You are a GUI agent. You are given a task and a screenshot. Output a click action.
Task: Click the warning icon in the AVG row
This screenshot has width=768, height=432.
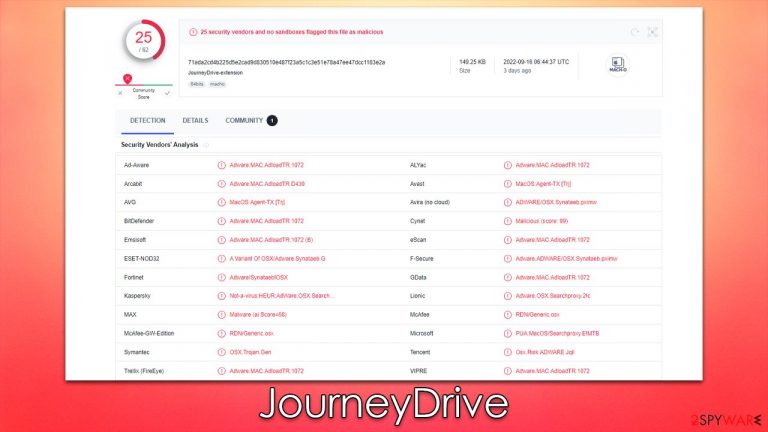[x=221, y=202]
